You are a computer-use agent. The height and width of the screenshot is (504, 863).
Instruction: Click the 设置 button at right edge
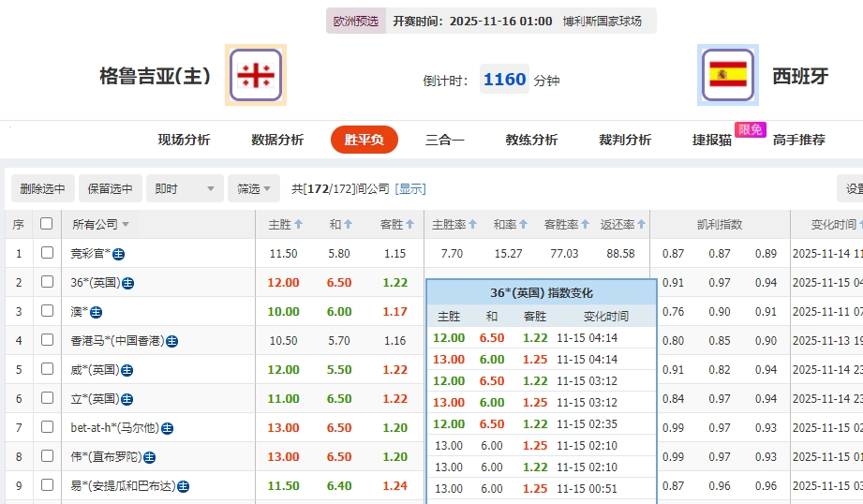click(850, 188)
